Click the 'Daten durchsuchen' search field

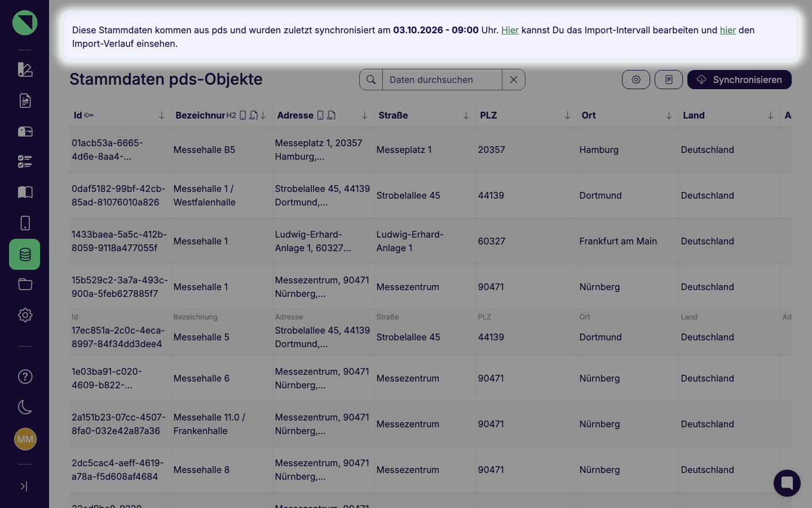[x=442, y=80]
